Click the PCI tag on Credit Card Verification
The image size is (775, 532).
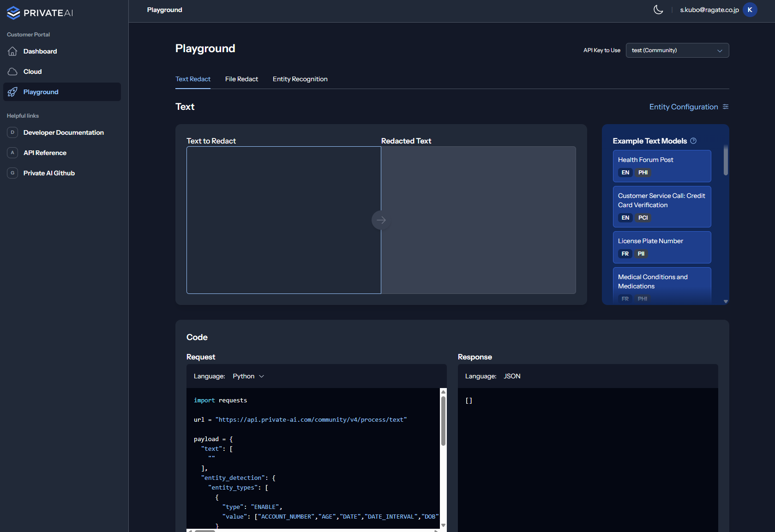tap(643, 218)
